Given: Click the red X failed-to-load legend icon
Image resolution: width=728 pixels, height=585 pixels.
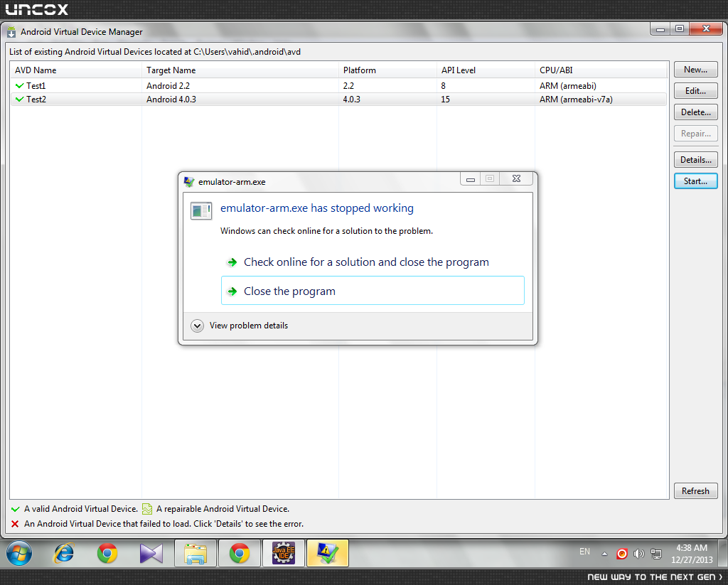Looking at the screenshot, I should [15, 524].
